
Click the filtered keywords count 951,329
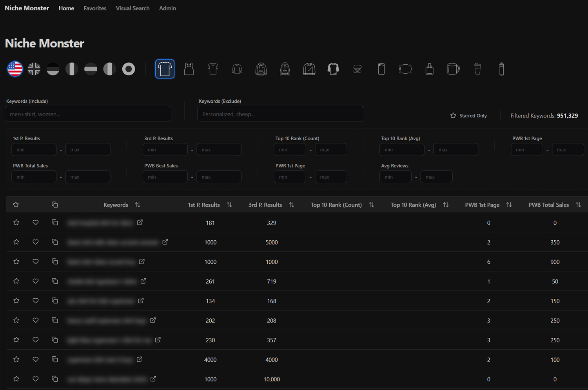(x=568, y=116)
